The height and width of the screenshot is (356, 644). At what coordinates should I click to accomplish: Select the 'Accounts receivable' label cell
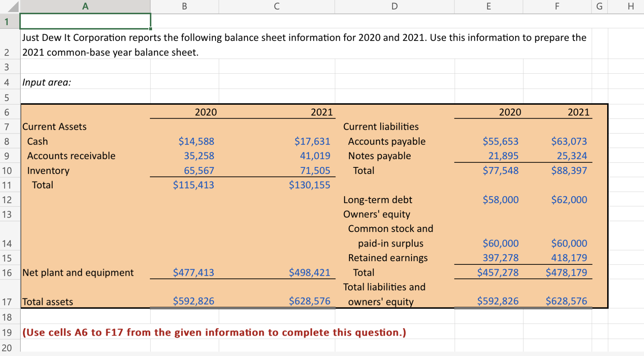[x=71, y=156]
